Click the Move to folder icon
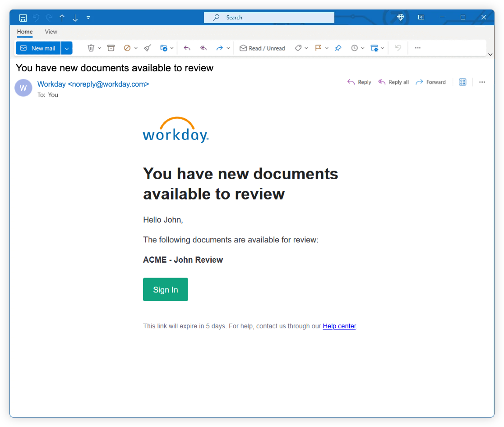 click(164, 48)
